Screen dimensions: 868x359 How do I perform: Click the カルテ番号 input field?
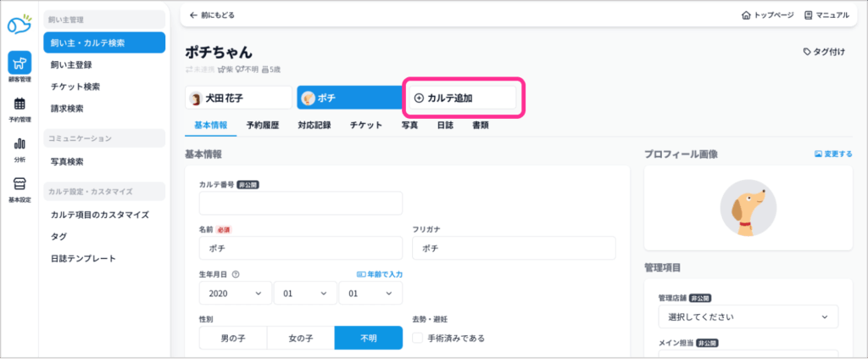pyautogui.click(x=300, y=204)
